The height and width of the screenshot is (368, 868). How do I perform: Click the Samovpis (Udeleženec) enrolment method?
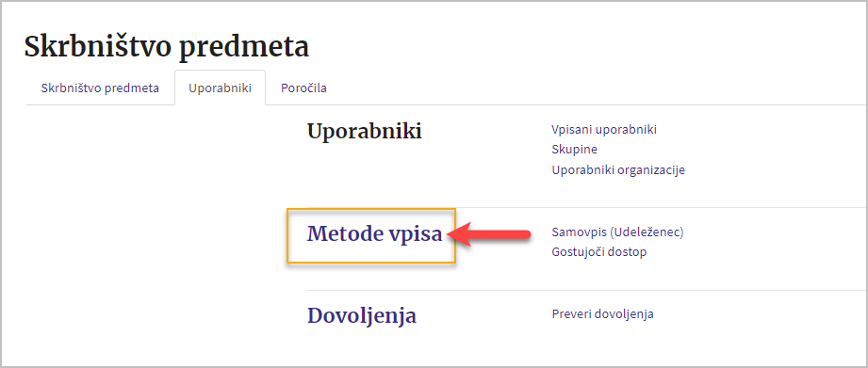(x=618, y=232)
